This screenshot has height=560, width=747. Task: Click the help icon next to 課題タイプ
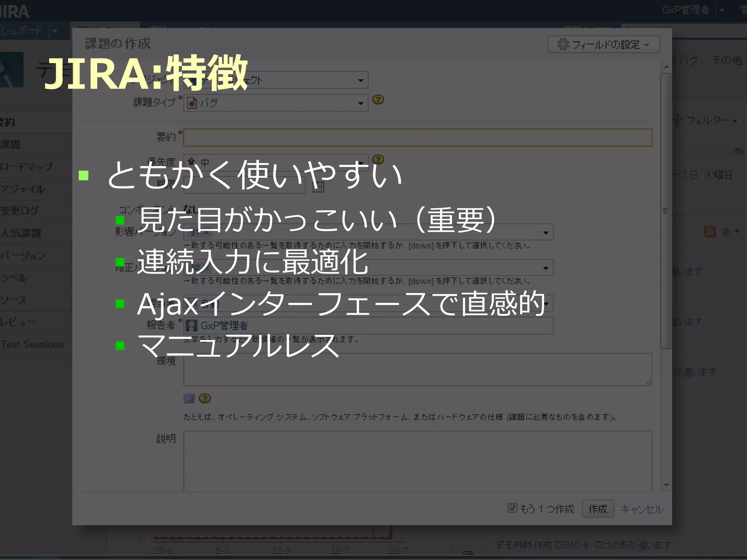(x=378, y=100)
